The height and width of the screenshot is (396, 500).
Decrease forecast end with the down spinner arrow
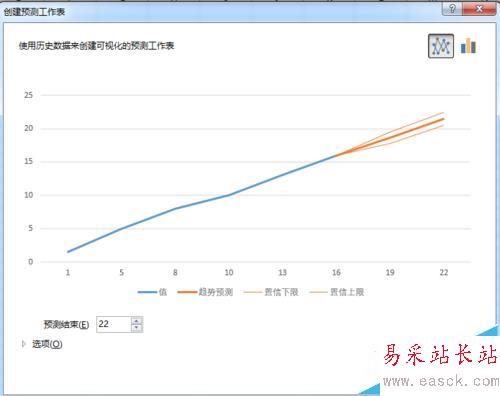tap(137, 328)
